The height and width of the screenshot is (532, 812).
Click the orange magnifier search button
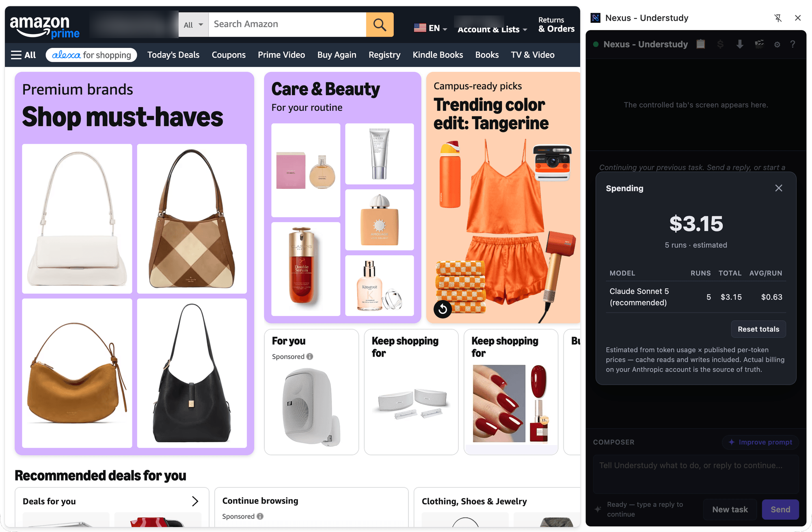[380, 24]
